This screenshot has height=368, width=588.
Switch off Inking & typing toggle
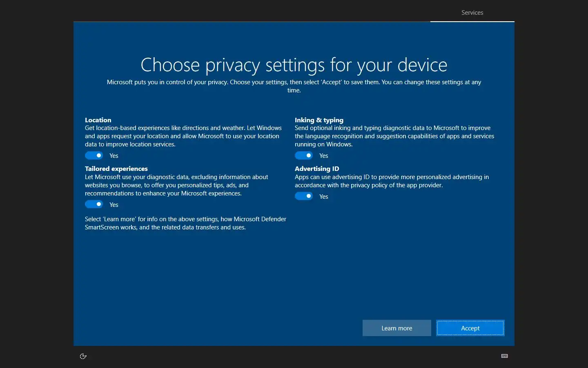304,156
